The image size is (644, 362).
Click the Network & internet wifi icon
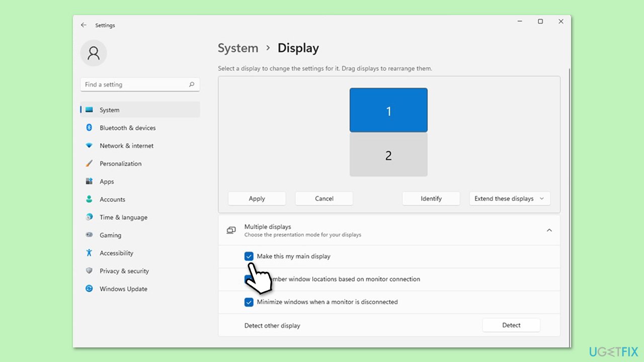(89, 146)
